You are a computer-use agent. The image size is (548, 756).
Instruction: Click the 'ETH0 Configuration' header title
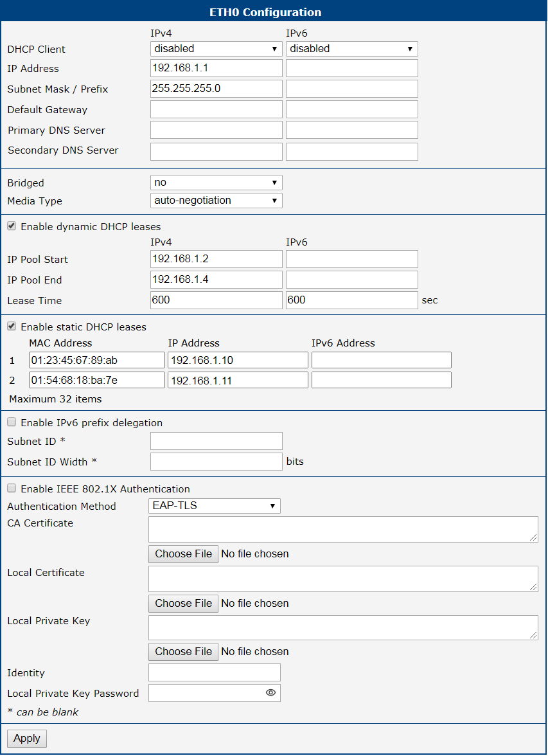point(265,12)
